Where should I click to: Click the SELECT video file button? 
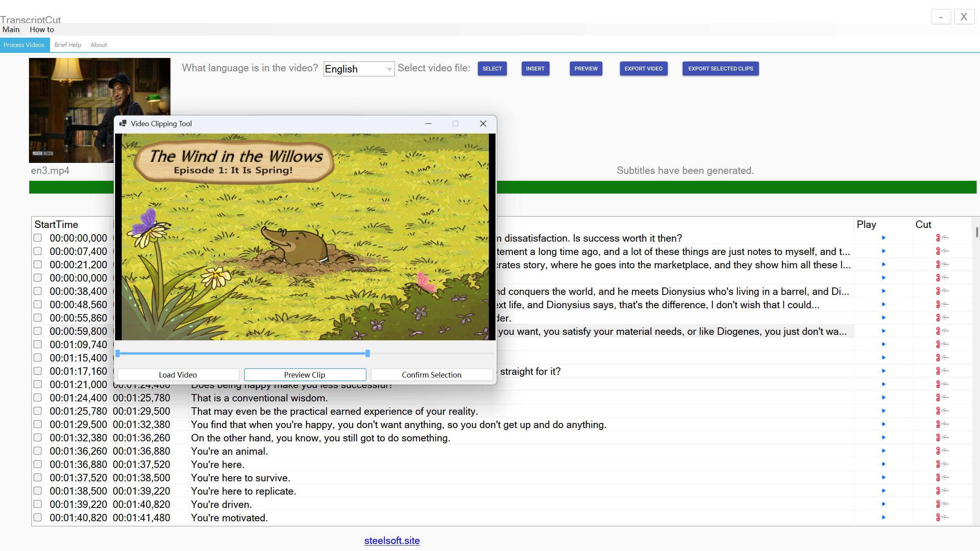492,69
